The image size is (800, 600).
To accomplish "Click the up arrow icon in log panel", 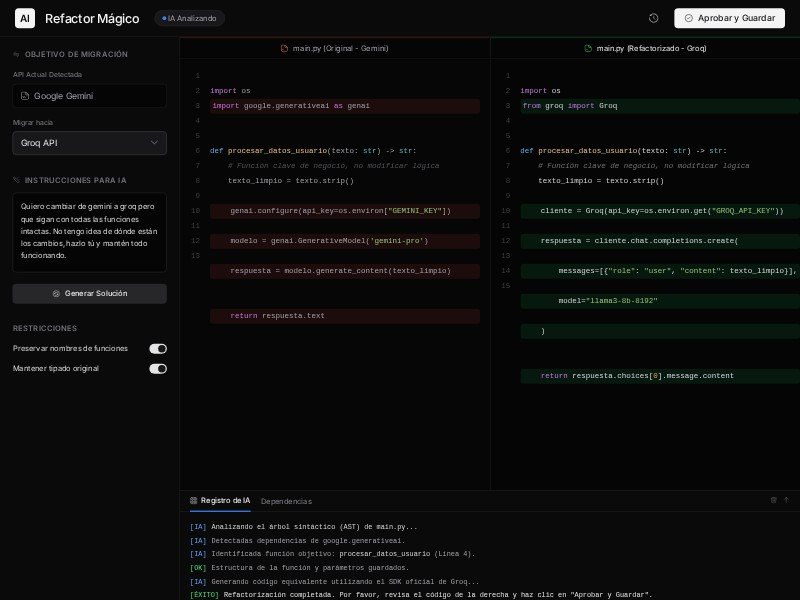I will coord(786,500).
